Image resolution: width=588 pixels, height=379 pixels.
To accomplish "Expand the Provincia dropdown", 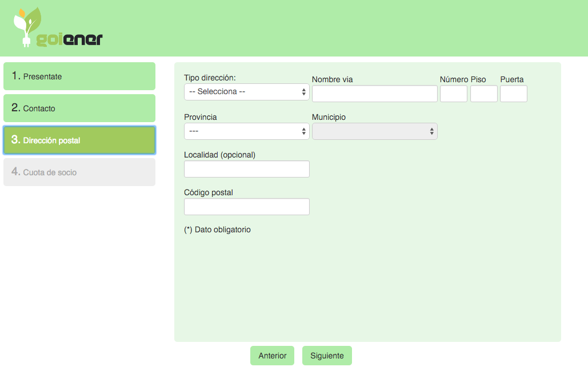I will click(246, 131).
